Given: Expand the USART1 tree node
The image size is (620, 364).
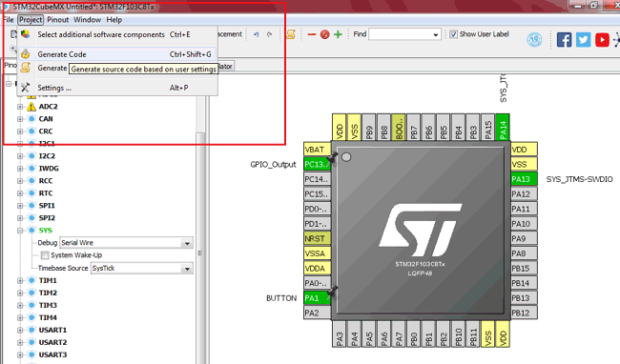Looking at the screenshot, I should pos(20,330).
